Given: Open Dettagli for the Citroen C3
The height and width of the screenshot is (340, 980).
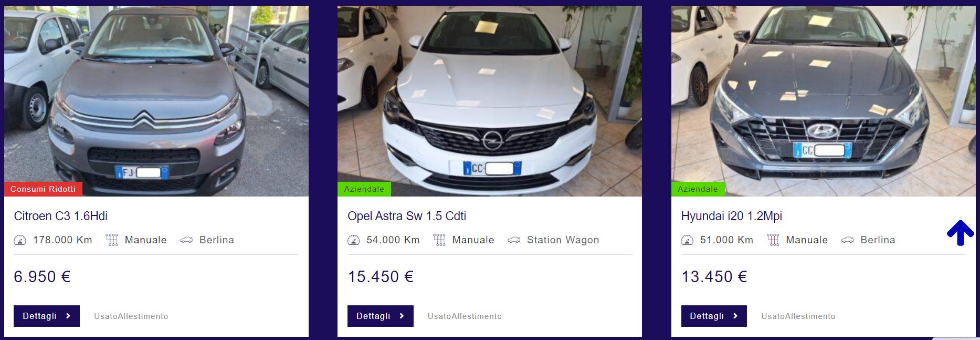Looking at the screenshot, I should [x=47, y=316].
